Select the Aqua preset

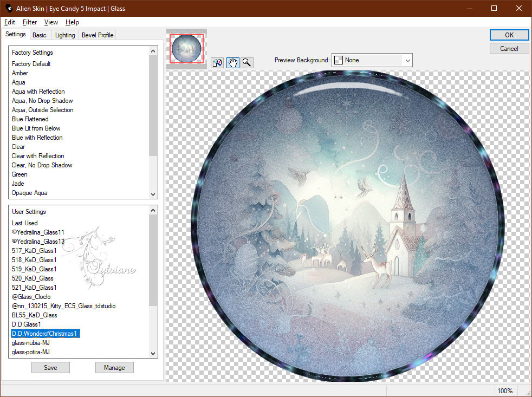pyautogui.click(x=18, y=82)
